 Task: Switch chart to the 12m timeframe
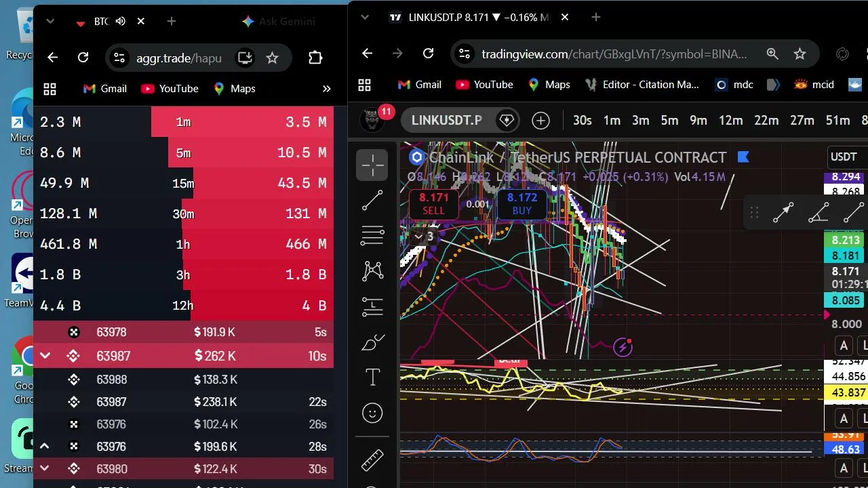click(x=730, y=121)
